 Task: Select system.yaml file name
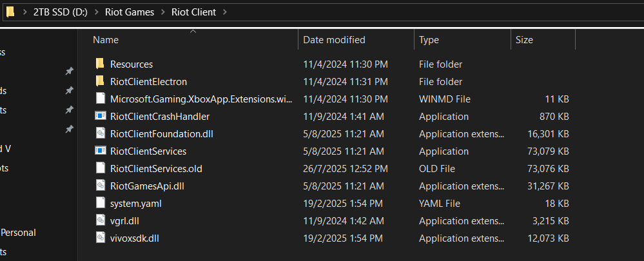coord(135,204)
